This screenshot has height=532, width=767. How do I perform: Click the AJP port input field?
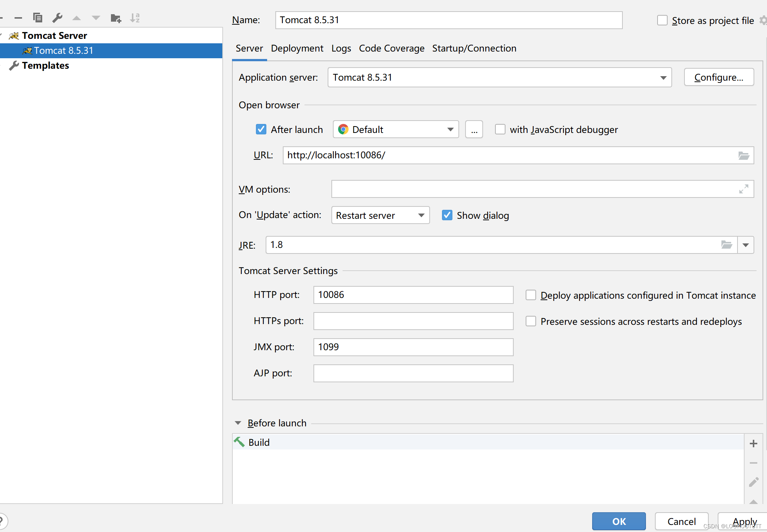click(x=413, y=373)
